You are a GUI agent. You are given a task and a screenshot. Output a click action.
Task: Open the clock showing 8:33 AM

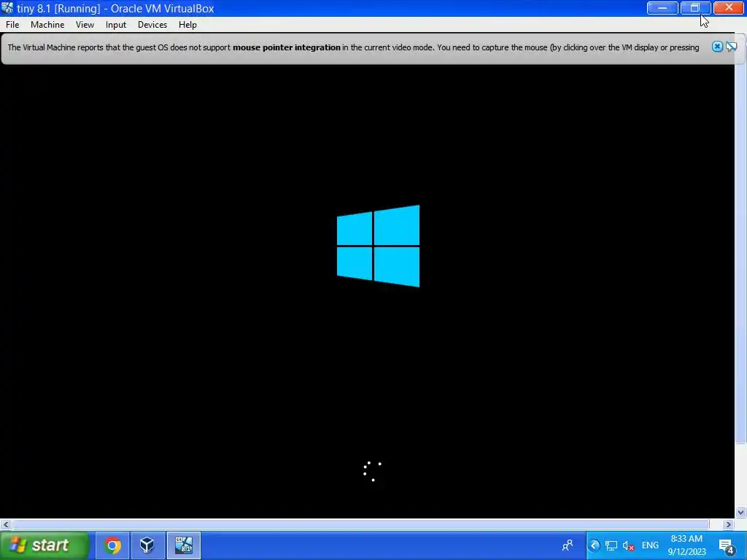click(686, 545)
